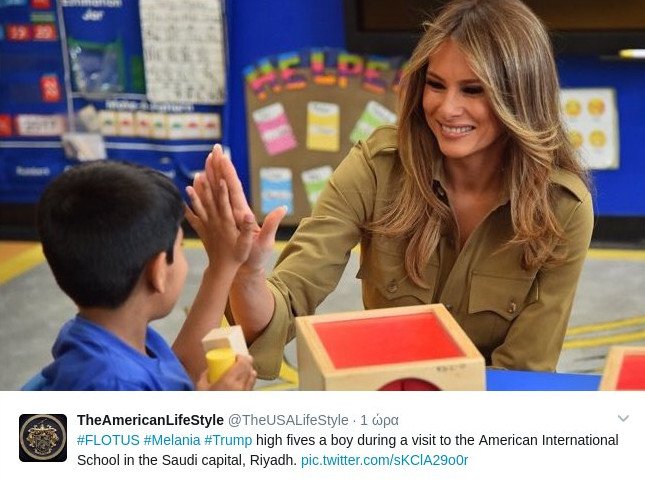The image size is (645, 480).
Task: Open the tweet via the 1 ώρα timestamp
Action: point(379,420)
